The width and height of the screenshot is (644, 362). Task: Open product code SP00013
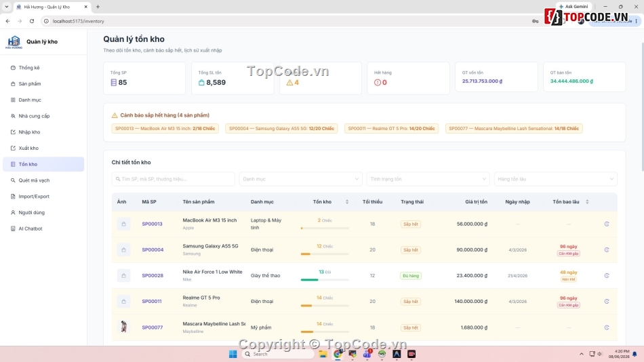point(152,224)
